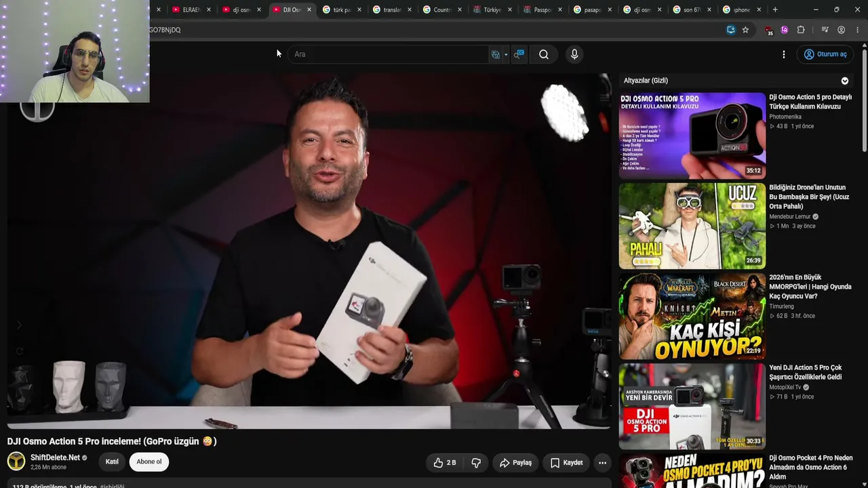This screenshot has height=488, width=868.
Task: Open the browser extensions puzzle icon
Action: click(801, 30)
